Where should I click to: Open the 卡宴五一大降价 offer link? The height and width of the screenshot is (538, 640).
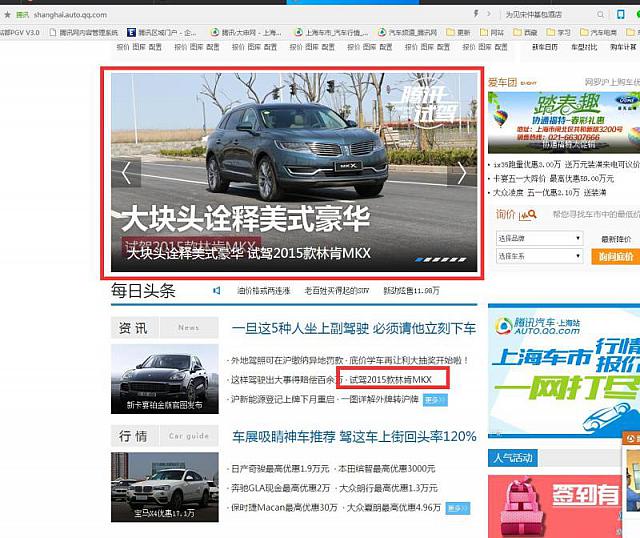point(553,179)
